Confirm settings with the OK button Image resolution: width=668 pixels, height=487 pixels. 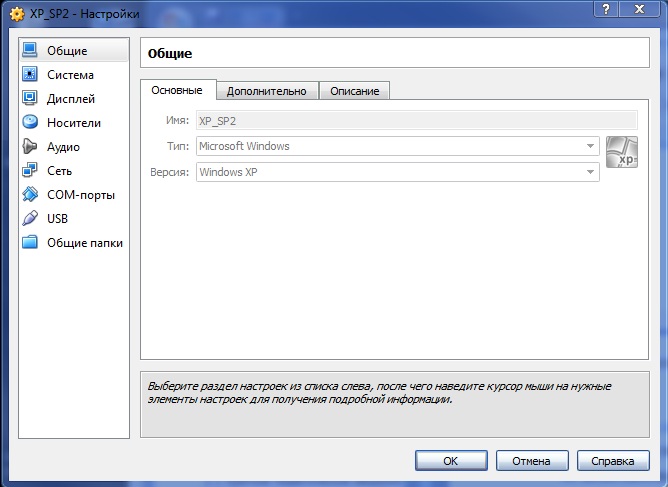451,461
